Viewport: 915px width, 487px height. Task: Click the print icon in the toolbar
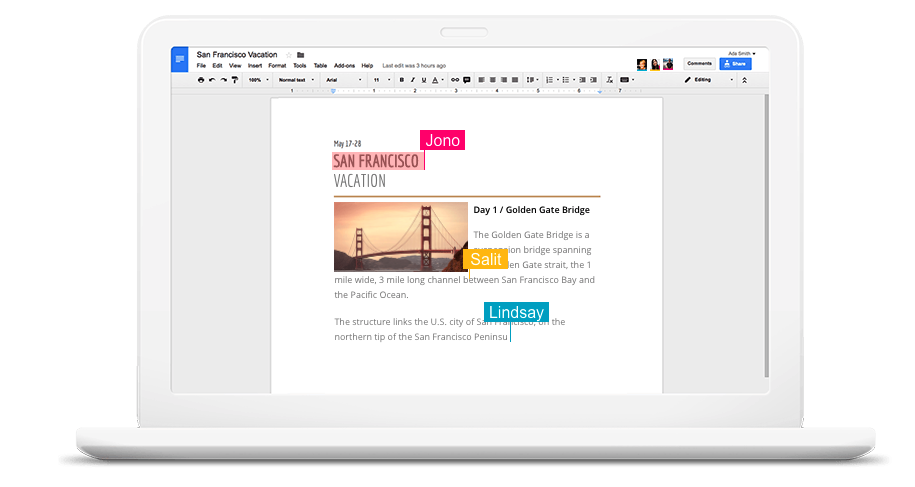[x=201, y=80]
